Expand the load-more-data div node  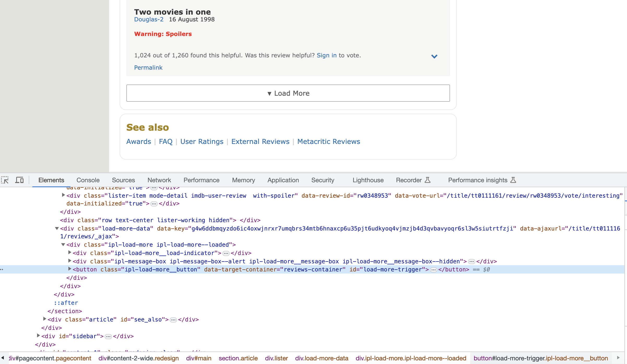tap(57, 228)
